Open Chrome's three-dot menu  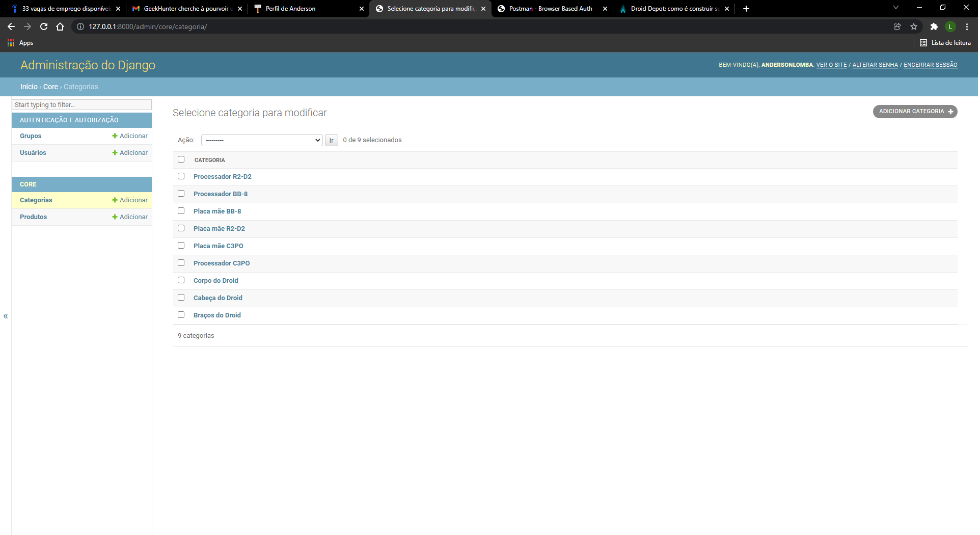pos(967,26)
